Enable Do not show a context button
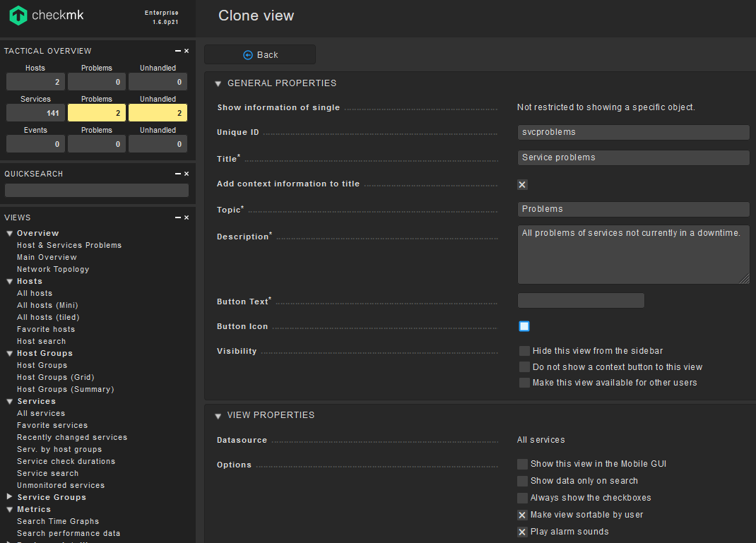This screenshot has height=543, width=756. tap(524, 366)
